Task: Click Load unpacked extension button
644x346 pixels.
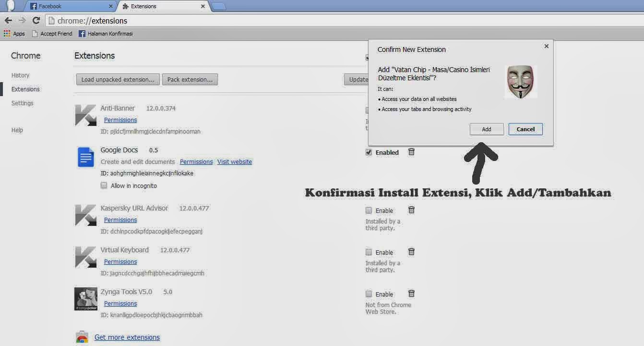Action: [118, 79]
